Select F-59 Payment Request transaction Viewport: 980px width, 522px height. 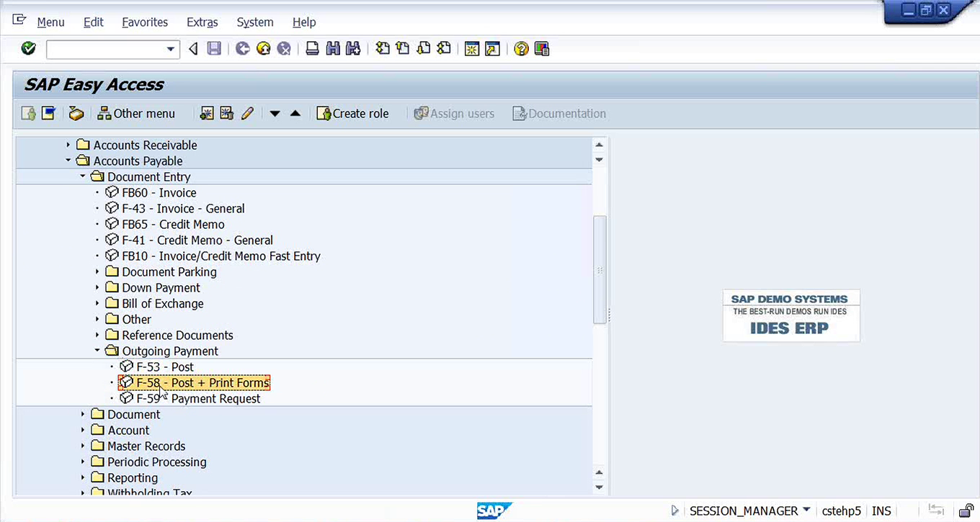(198, 398)
